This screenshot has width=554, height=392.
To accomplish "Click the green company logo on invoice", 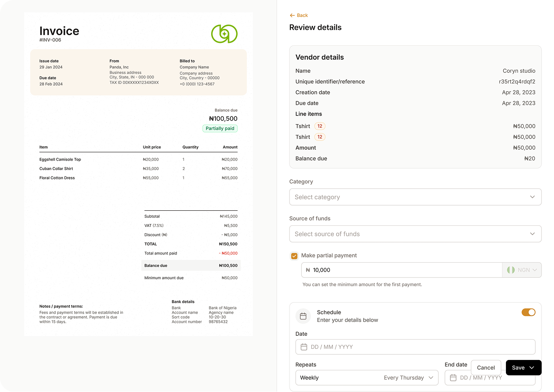I will (224, 34).
